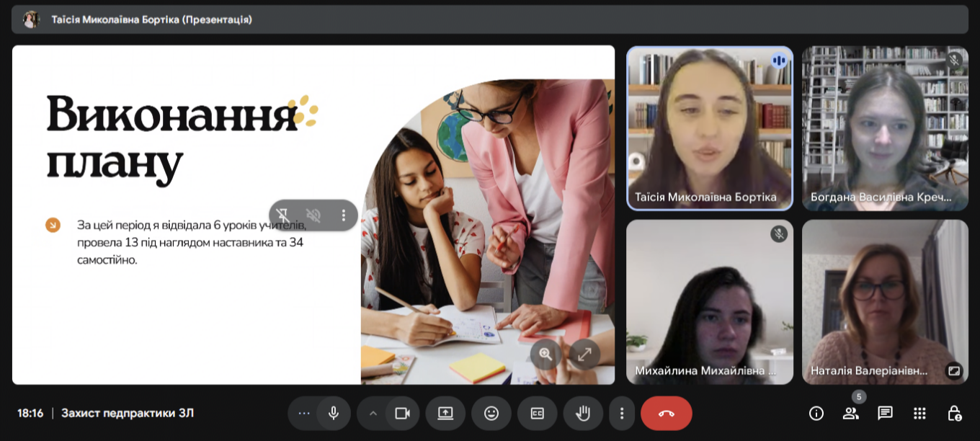The width and height of the screenshot is (980, 441).
Task: Open meeting details info icon
Action: click(x=816, y=413)
